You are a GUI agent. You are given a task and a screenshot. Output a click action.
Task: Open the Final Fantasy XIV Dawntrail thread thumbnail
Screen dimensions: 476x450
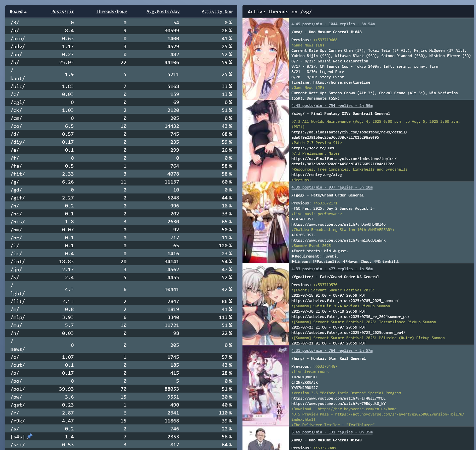pos(266,141)
